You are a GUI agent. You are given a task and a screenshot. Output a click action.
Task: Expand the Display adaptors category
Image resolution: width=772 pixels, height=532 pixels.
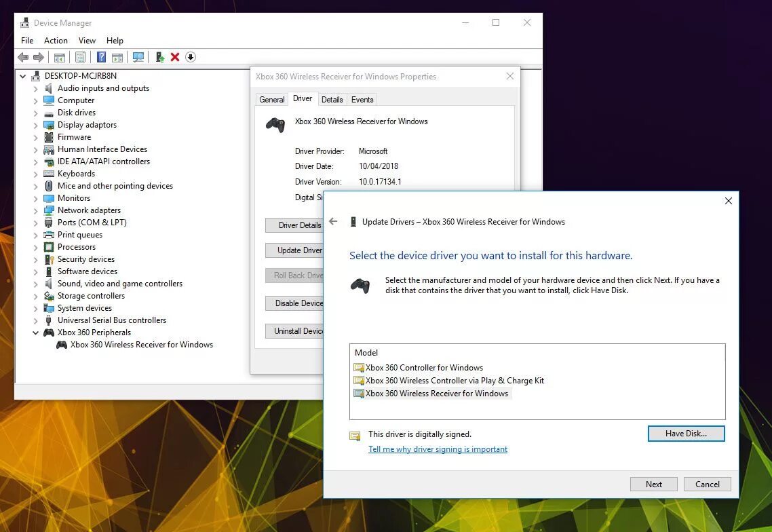coord(35,125)
